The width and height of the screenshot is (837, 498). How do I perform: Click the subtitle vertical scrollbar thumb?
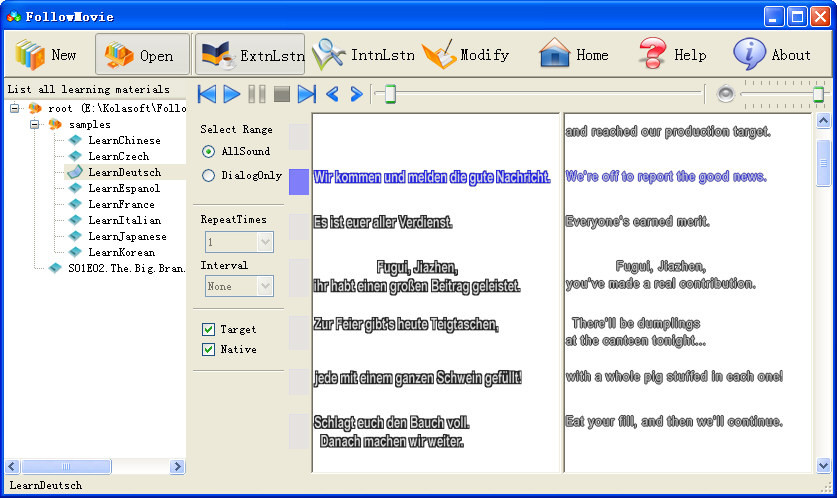(x=823, y=162)
